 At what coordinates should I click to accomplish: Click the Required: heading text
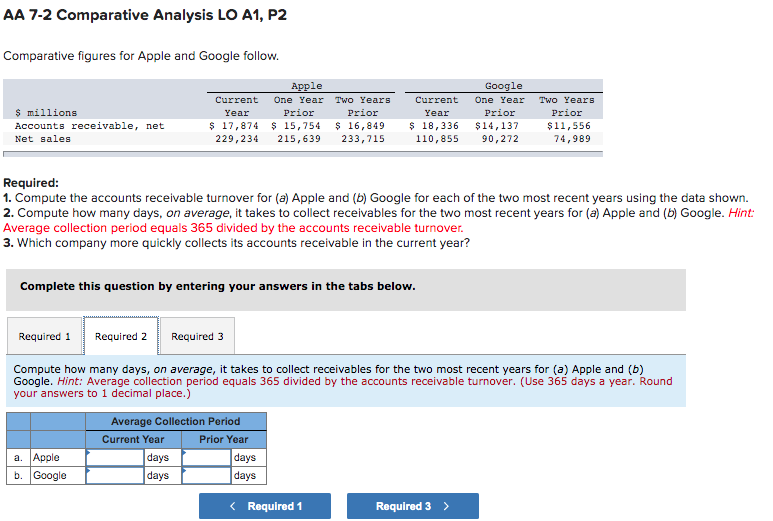[31, 183]
